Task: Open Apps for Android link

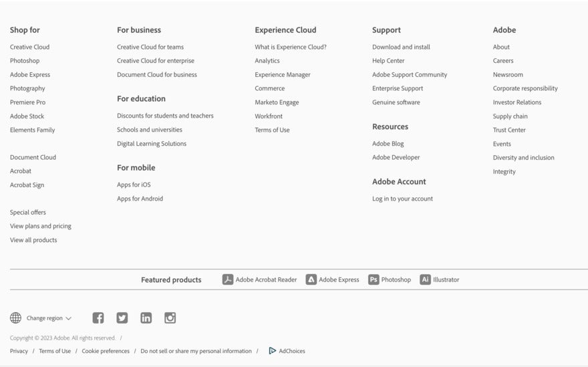Action: pos(140,199)
